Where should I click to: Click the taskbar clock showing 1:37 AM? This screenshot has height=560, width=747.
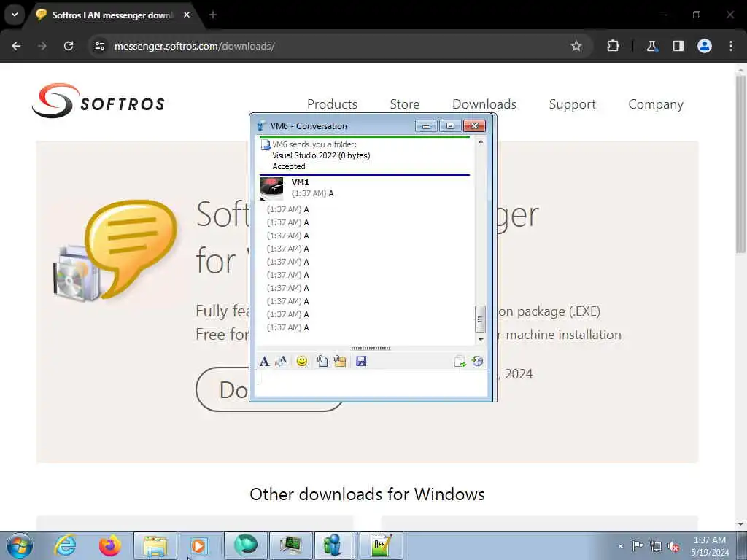point(710,546)
